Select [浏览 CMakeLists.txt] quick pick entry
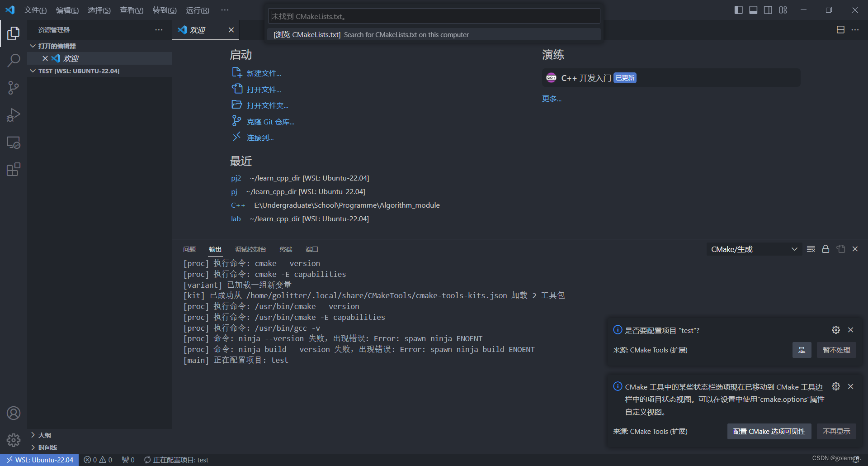The width and height of the screenshot is (868, 466). point(434,35)
